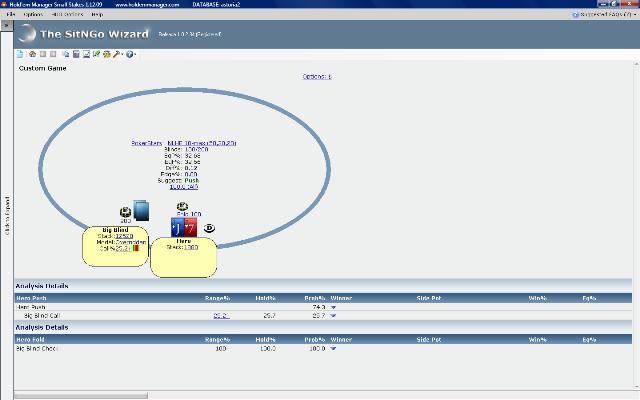Click the Big Blind Call% value link
Viewport: 640px width, 400px height.
tap(123, 249)
